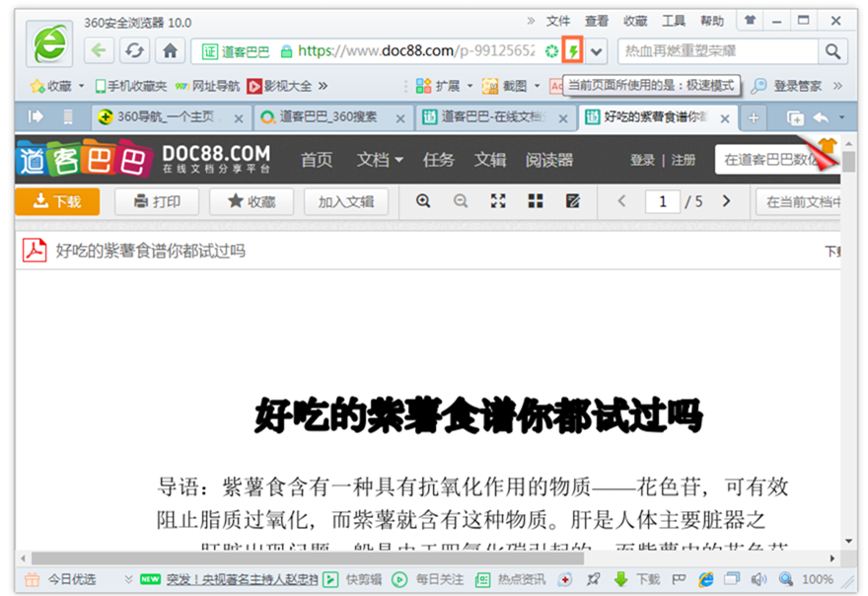Open the 文件 menu
868x596 pixels.
click(558, 21)
